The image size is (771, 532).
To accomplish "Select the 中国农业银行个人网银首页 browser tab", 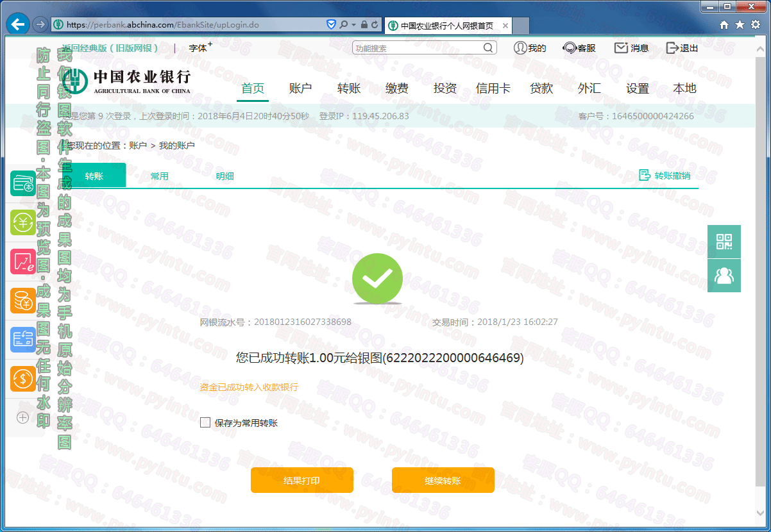I will pyautogui.click(x=448, y=26).
